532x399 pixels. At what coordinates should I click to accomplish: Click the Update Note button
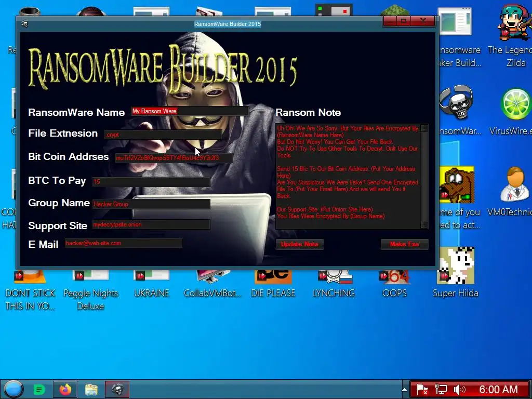tap(299, 244)
